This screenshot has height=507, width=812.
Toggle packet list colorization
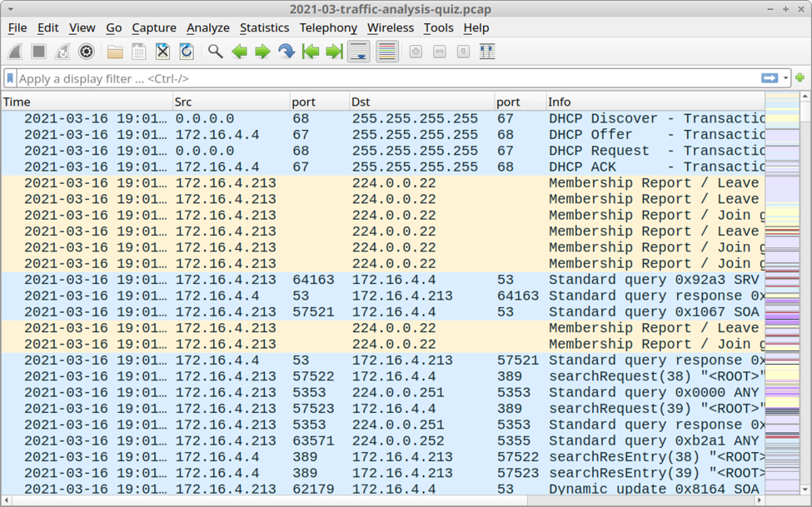pos(387,52)
